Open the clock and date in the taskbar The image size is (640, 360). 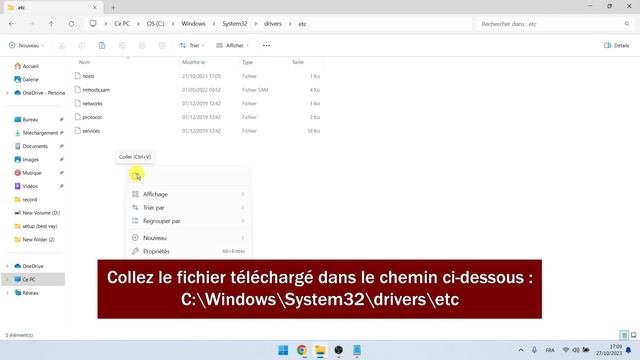608,350
